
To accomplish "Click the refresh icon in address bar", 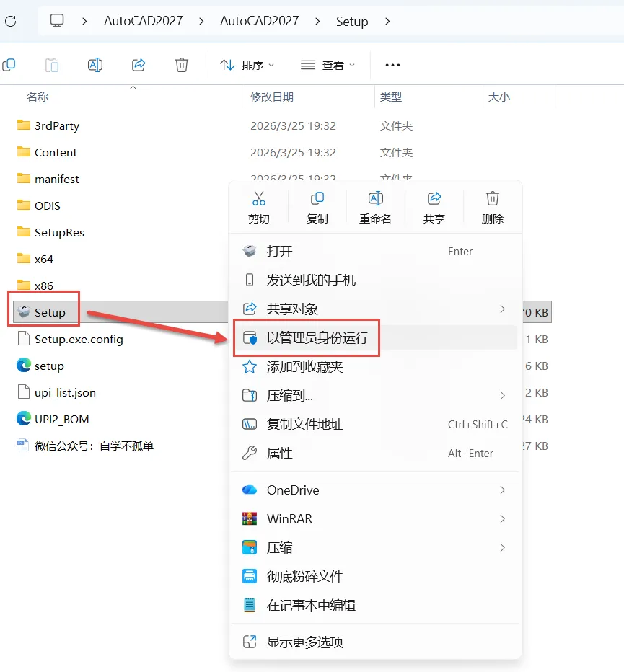I will (11, 21).
